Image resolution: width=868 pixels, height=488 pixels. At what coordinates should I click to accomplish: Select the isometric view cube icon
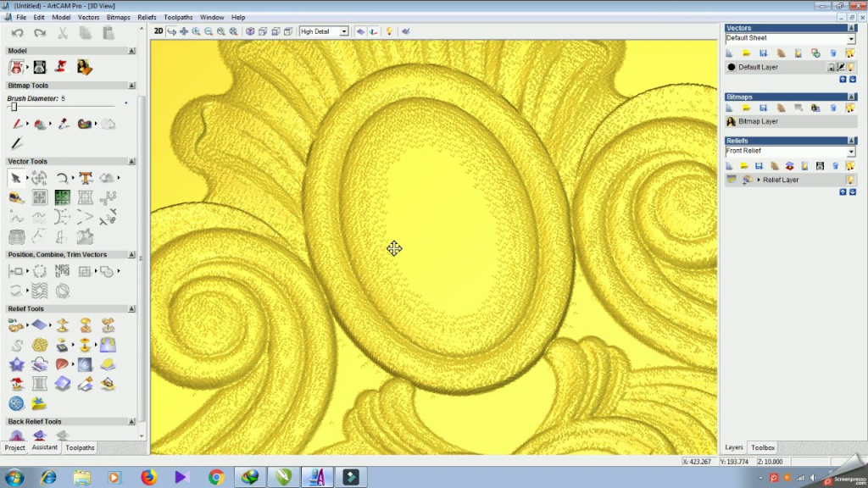(250, 31)
